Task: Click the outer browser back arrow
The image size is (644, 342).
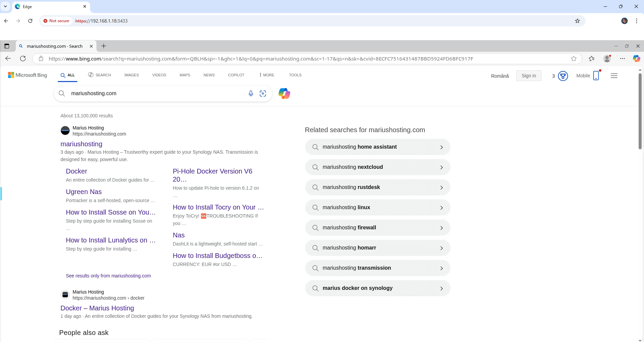Action: [x=6, y=21]
